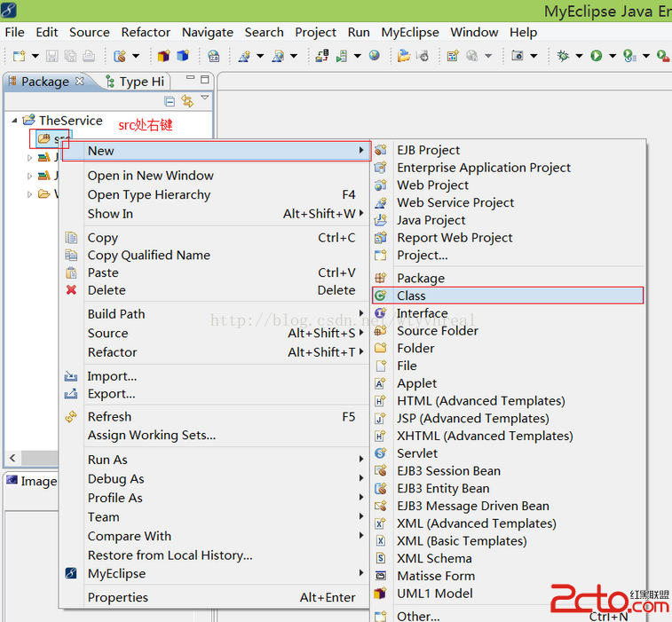Image resolution: width=672 pixels, height=622 pixels.
Task: Click the Debug bug icon
Action: [563, 56]
